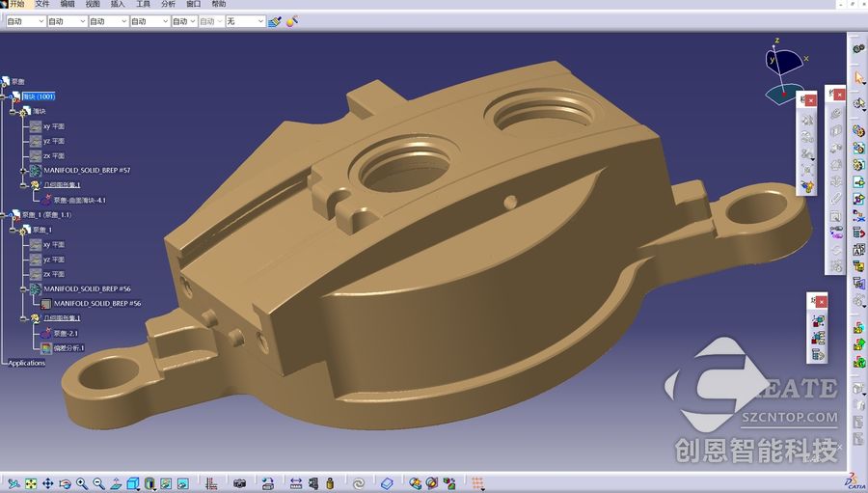The height and width of the screenshot is (493, 868).
Task: Open the 帮助 menu
Action: [x=219, y=4]
